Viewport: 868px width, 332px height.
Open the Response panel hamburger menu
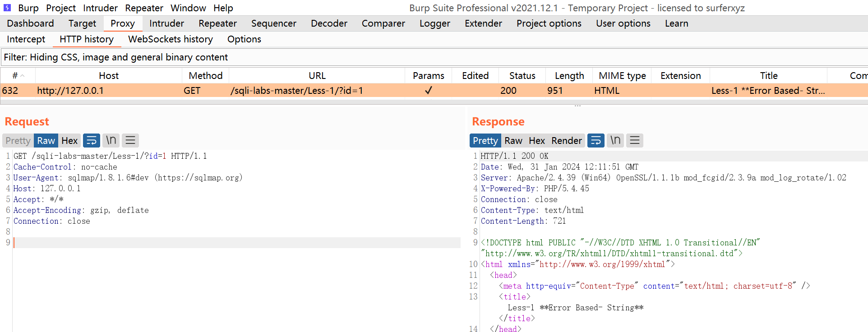(635, 141)
